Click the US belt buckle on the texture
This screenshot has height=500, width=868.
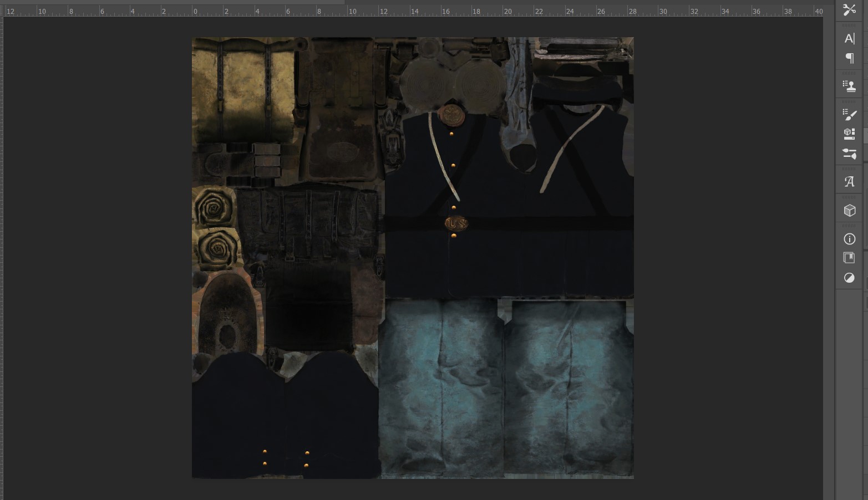tap(456, 223)
